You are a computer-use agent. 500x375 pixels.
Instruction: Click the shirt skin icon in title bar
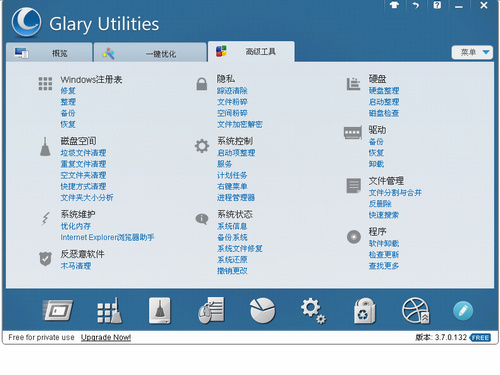click(394, 5)
